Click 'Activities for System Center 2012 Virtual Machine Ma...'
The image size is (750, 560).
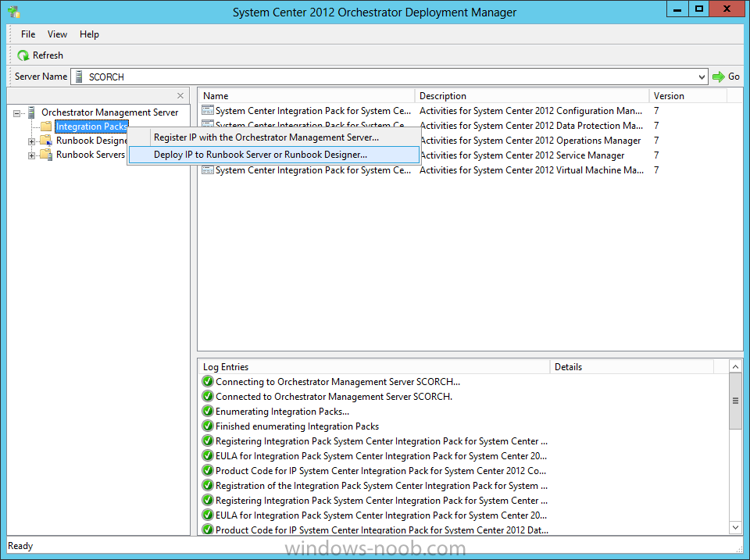click(x=531, y=169)
